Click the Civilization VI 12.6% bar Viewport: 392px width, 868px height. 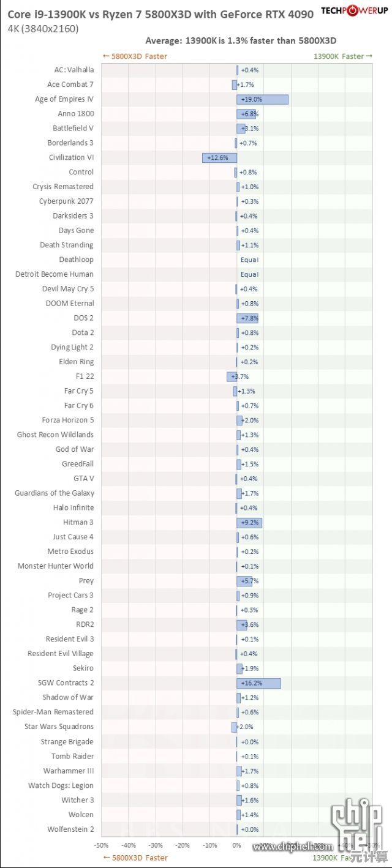point(219,158)
